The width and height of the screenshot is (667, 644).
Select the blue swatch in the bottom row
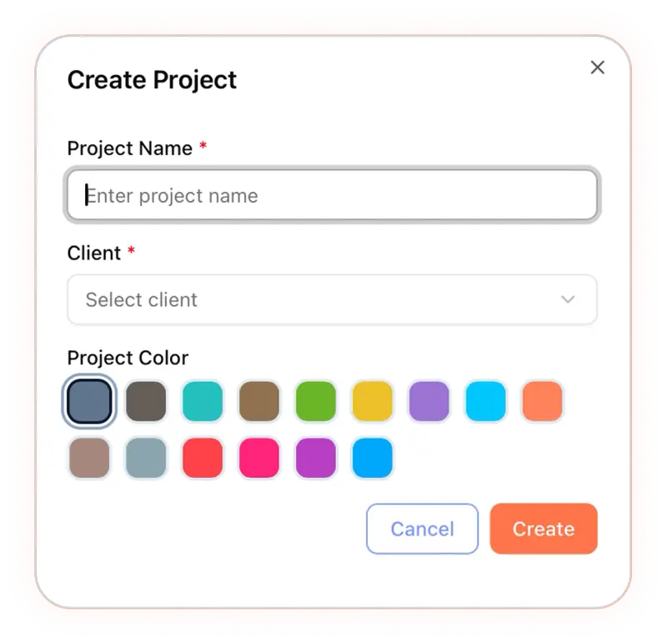point(373,458)
